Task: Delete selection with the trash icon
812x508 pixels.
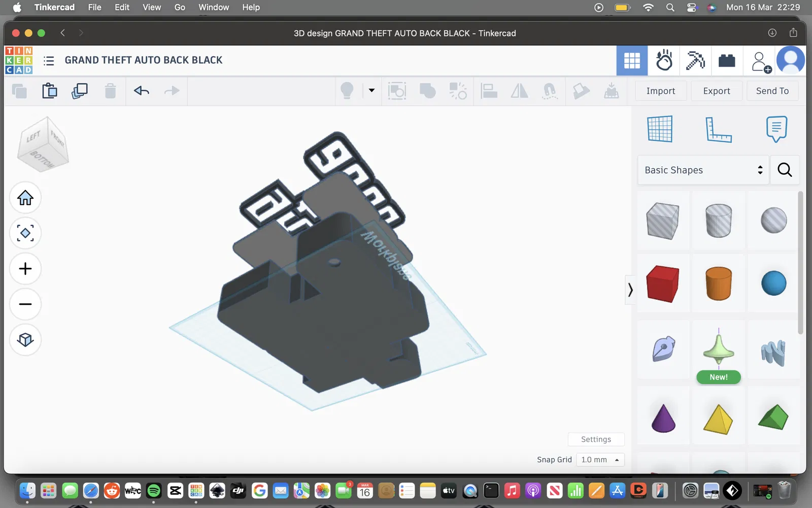Action: click(x=110, y=91)
